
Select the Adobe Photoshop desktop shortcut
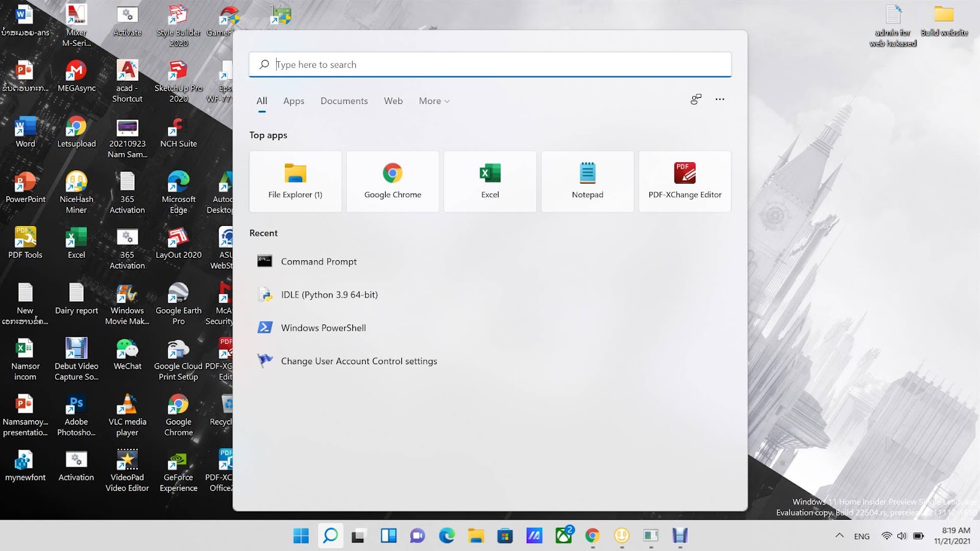tap(77, 416)
